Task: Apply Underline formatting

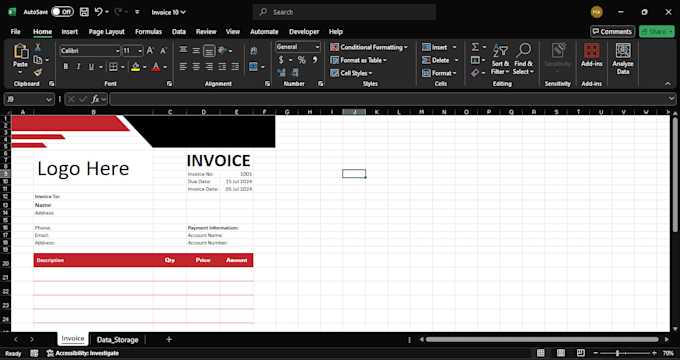Action: click(91, 67)
